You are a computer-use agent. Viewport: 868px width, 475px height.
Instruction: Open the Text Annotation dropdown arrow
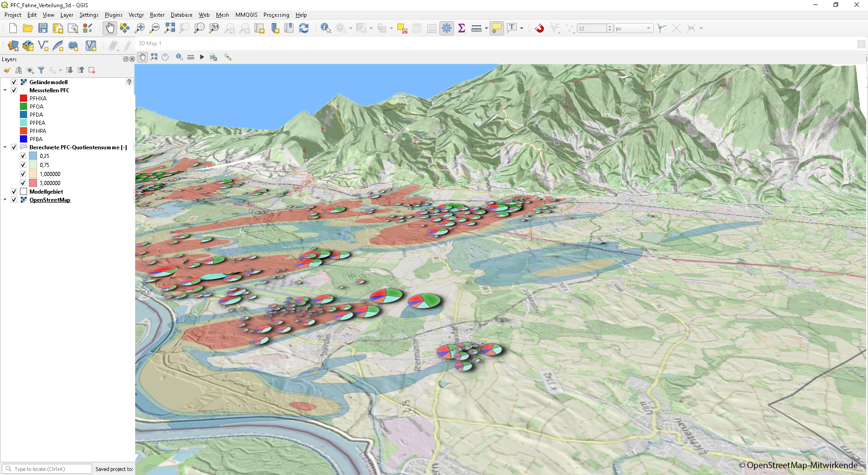(522, 28)
